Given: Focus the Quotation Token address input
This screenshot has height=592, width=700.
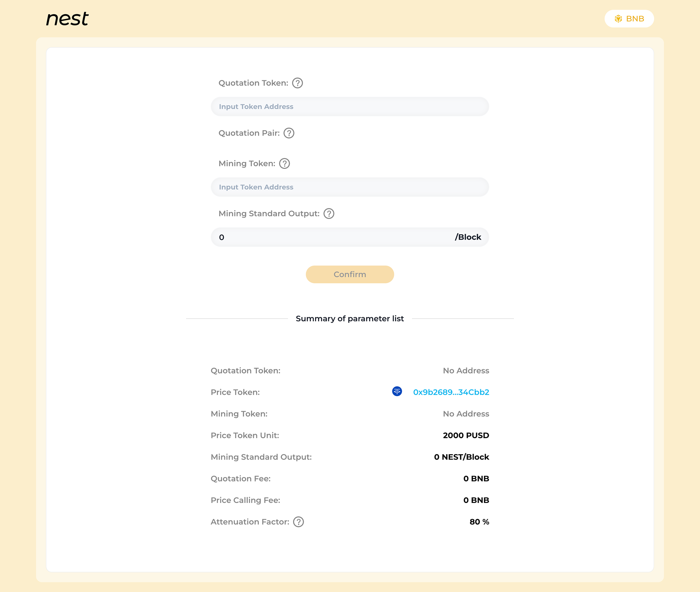Looking at the screenshot, I should pyautogui.click(x=350, y=107).
